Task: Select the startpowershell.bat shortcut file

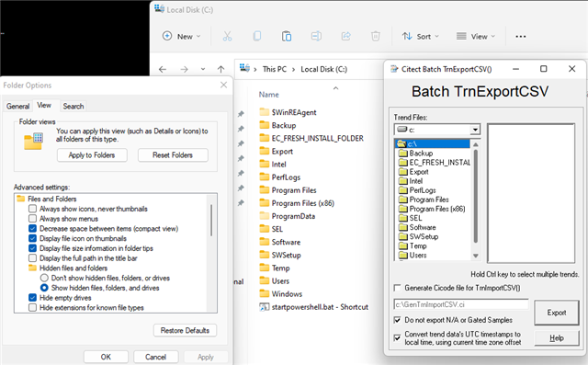Action: pos(313,307)
